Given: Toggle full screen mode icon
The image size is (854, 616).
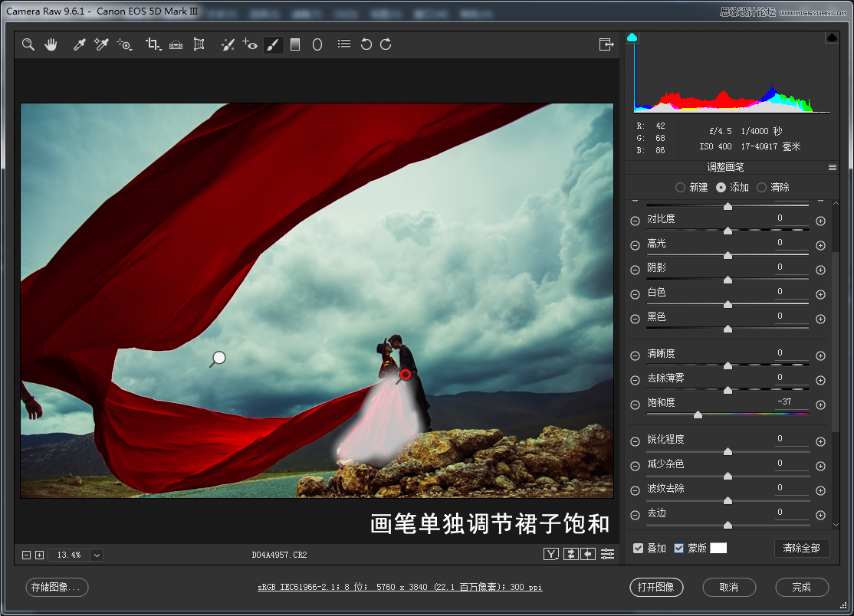Looking at the screenshot, I should (606, 44).
